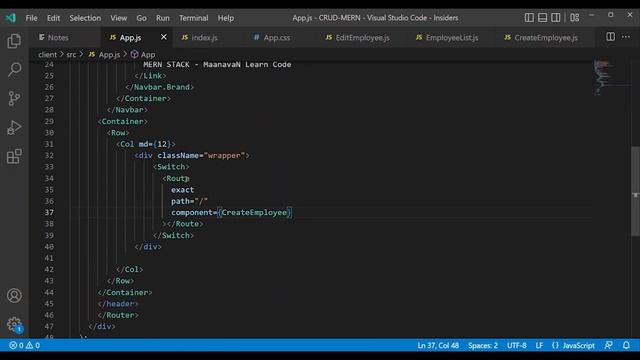Open the View menu
The width and height of the screenshot is (640, 360).
[x=118, y=18]
